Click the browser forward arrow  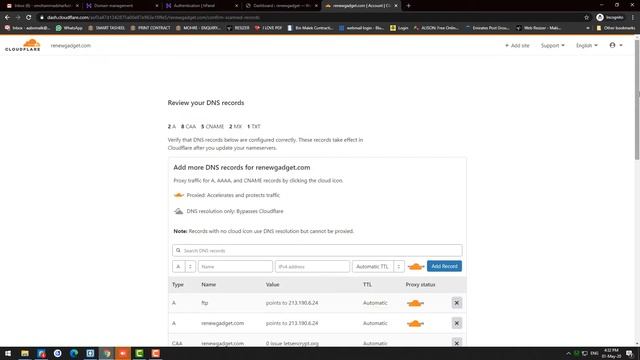tap(18, 18)
